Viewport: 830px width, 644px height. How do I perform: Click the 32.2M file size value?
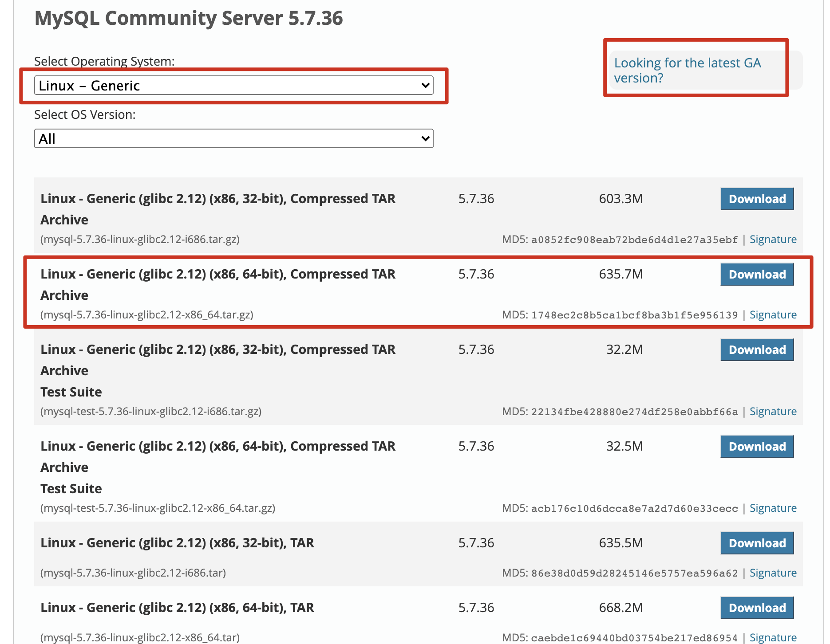coord(624,349)
